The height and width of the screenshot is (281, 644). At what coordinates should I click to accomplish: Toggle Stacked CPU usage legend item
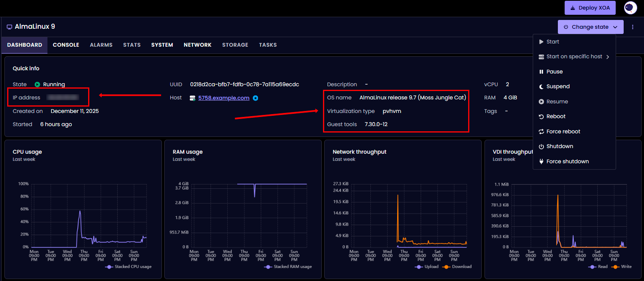coord(128,267)
